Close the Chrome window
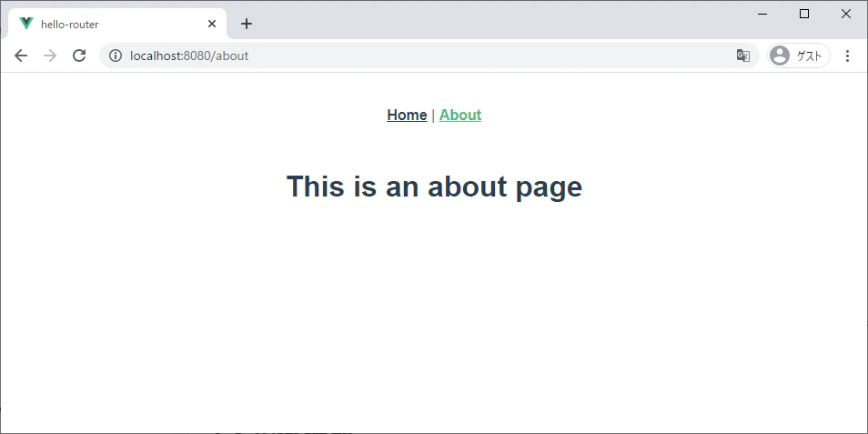Viewport: 868px width, 434px height. tap(846, 14)
